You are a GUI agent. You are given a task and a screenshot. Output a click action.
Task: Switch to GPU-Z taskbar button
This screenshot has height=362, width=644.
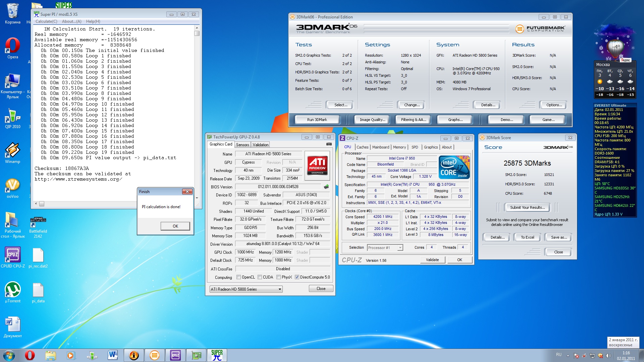click(x=196, y=355)
